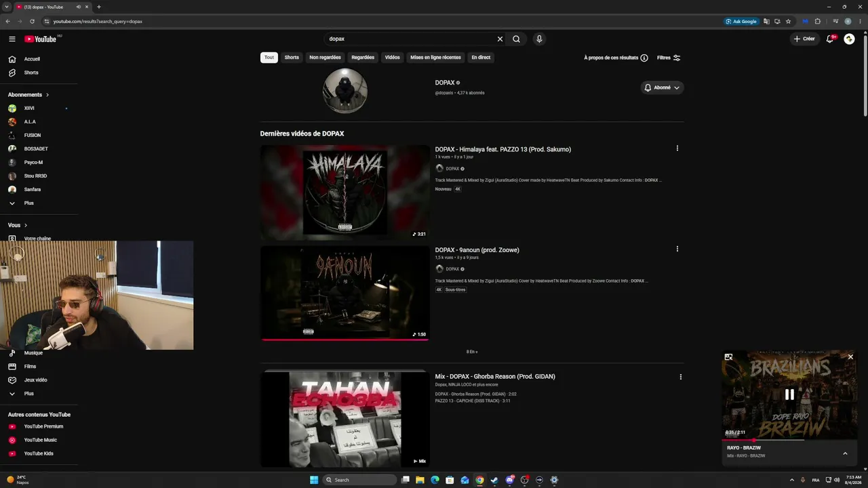
Task: Open File Explorer from the taskbar
Action: tap(420, 480)
